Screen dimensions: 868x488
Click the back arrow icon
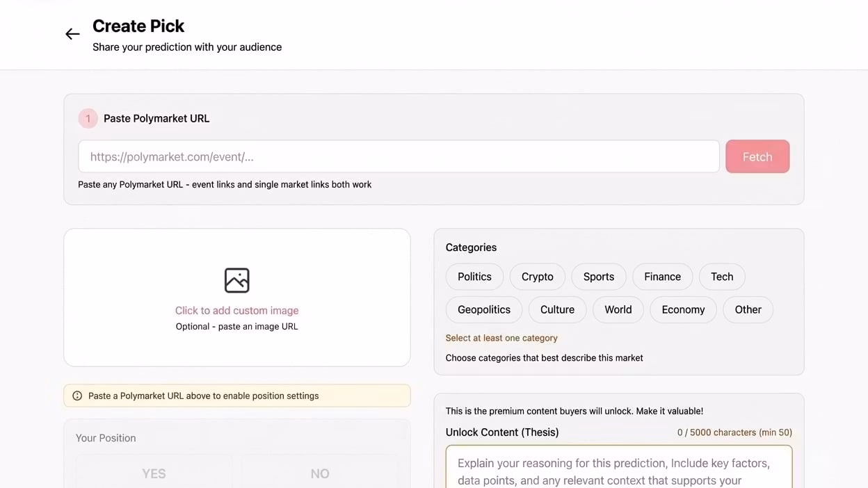(72, 34)
